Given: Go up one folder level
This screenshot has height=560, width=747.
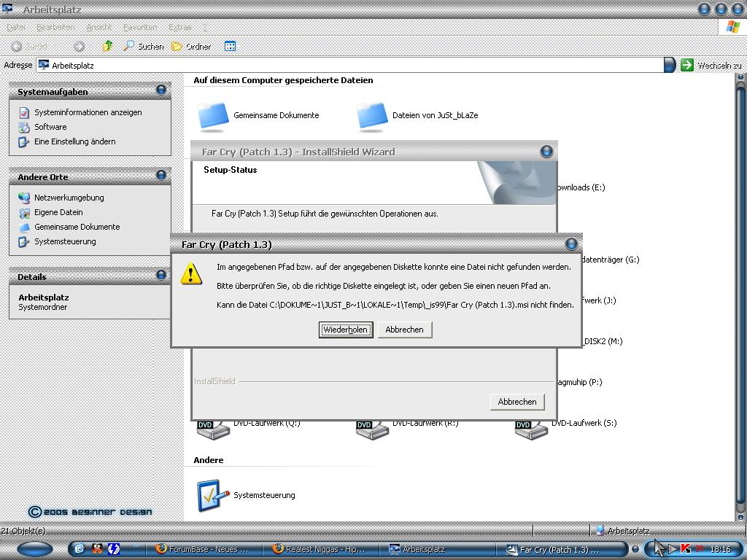Looking at the screenshot, I should click(108, 46).
